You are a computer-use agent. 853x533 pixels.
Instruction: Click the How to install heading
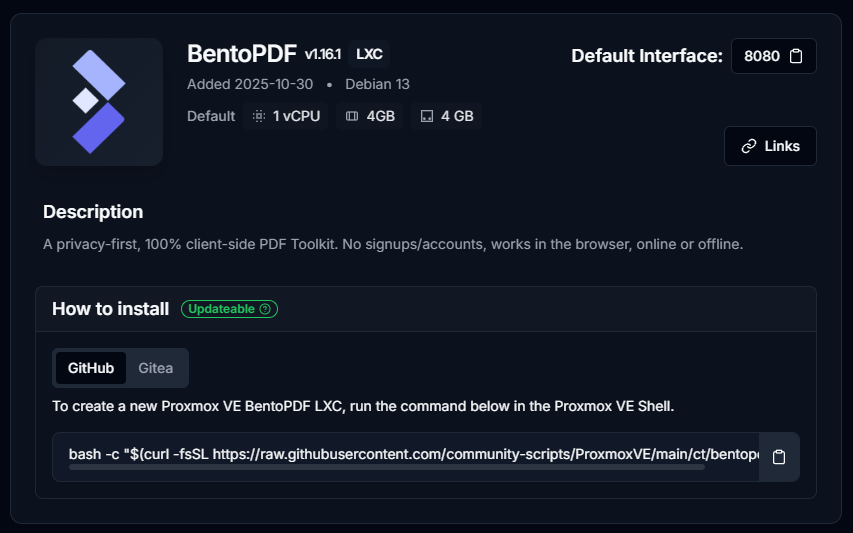click(110, 309)
